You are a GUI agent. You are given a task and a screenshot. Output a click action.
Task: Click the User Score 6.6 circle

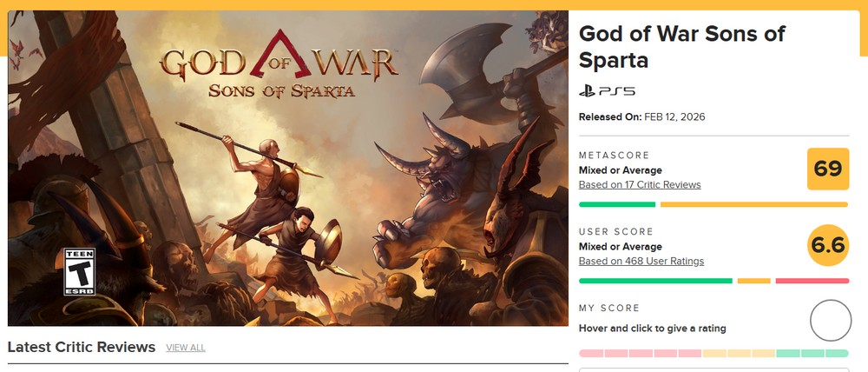coord(828,245)
